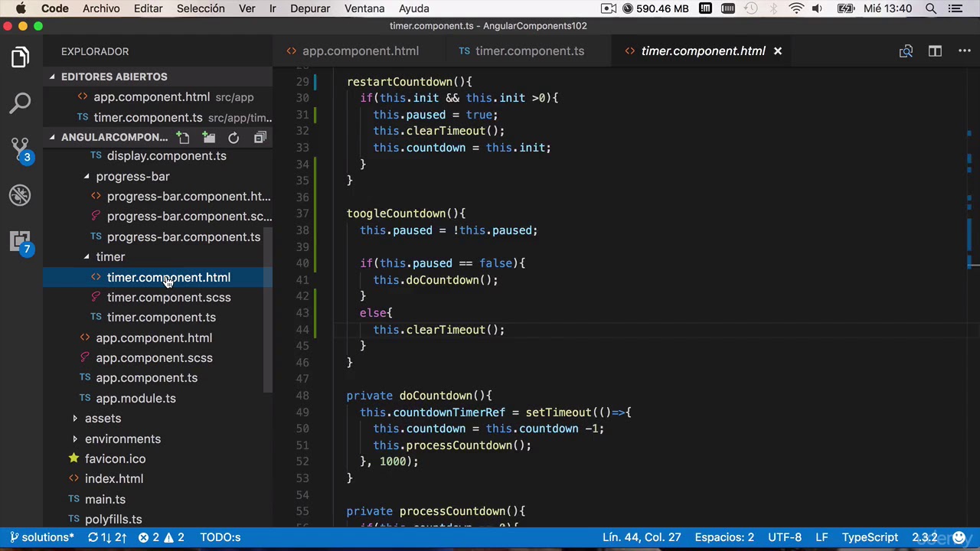Image resolution: width=980 pixels, height=551 pixels.
Task: Click the feedback smiley in status bar
Action: (x=959, y=537)
